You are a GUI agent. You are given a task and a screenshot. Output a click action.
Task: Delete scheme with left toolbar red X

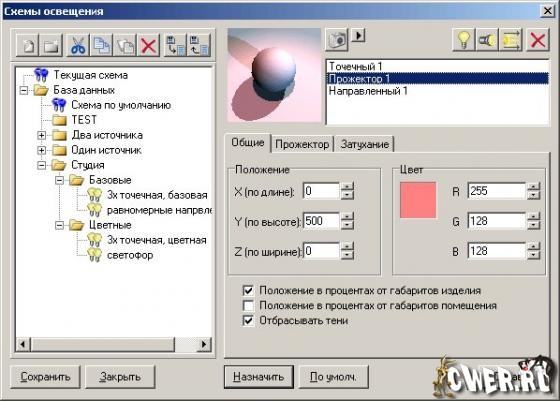pos(148,45)
